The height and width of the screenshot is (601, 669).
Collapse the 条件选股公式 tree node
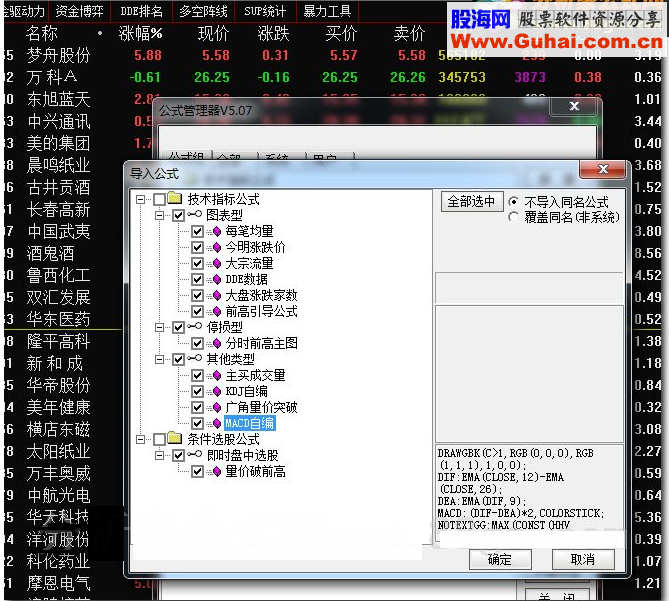click(x=140, y=439)
